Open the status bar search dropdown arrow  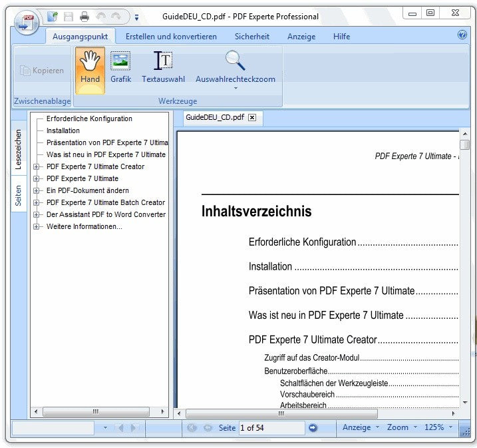105,428
